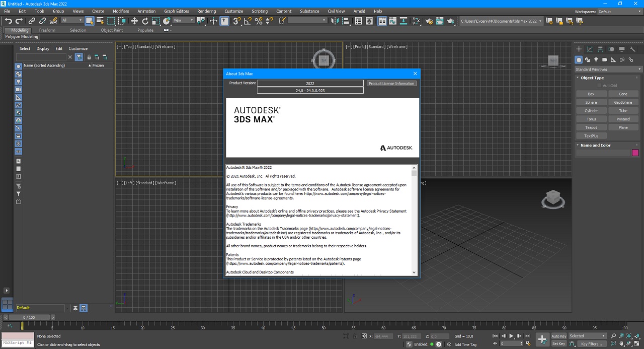Viewport: 644px width, 349px height.
Task: Click the Play Animation button
Action: tap(512, 336)
